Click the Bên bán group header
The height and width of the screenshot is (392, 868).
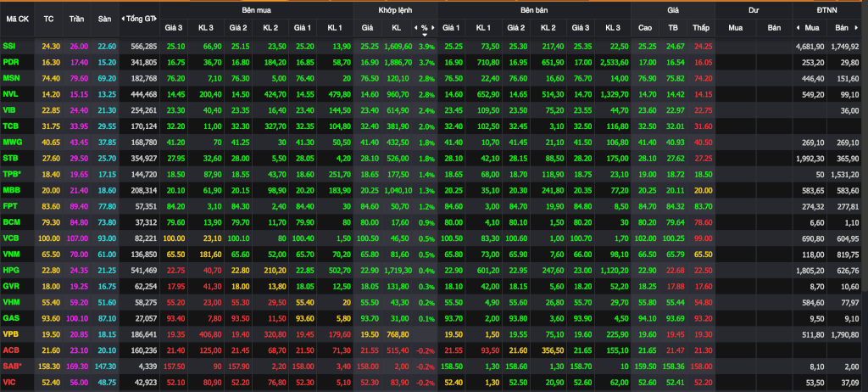point(534,10)
